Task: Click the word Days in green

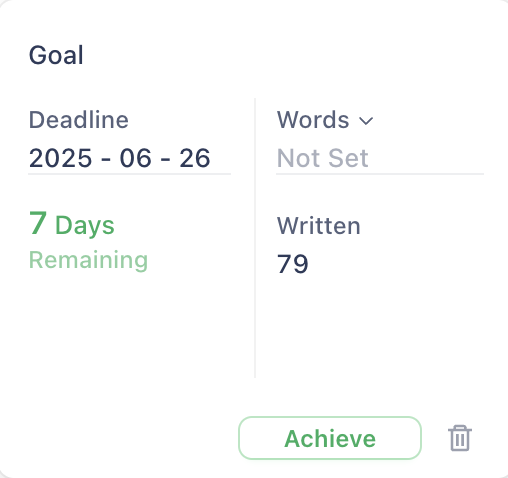Action: coord(85,226)
